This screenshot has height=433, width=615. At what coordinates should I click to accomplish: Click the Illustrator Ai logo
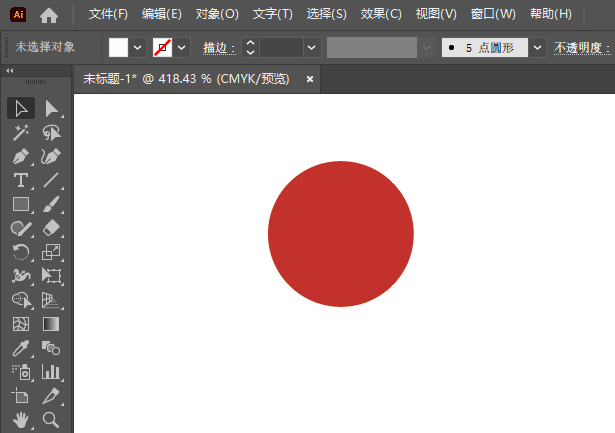18,15
